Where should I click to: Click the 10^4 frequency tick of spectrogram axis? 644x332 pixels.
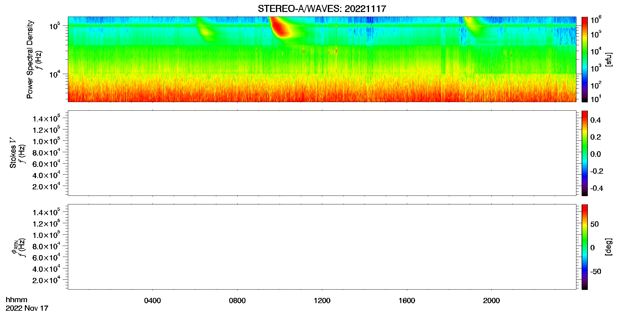pos(55,74)
